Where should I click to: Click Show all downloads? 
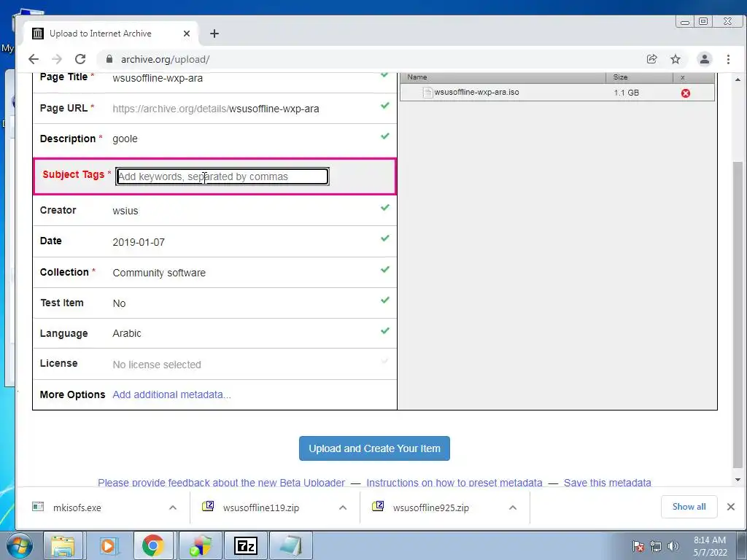689,507
